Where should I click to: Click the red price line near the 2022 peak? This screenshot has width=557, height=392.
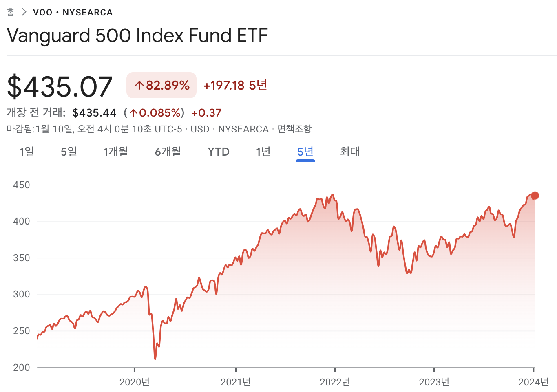coord(333,196)
